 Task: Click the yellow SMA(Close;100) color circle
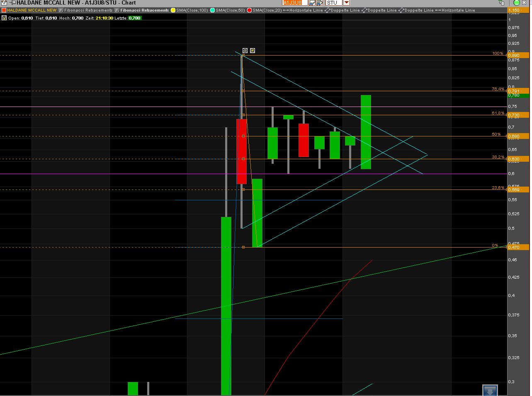[173, 10]
